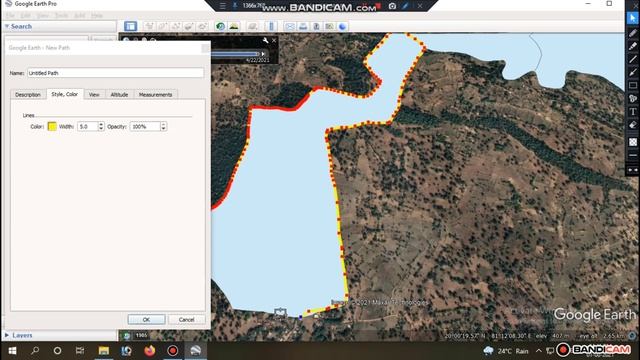This screenshot has height=360, width=640.
Task: Click Add Image Overlay toolbar icon
Action: tap(189, 27)
